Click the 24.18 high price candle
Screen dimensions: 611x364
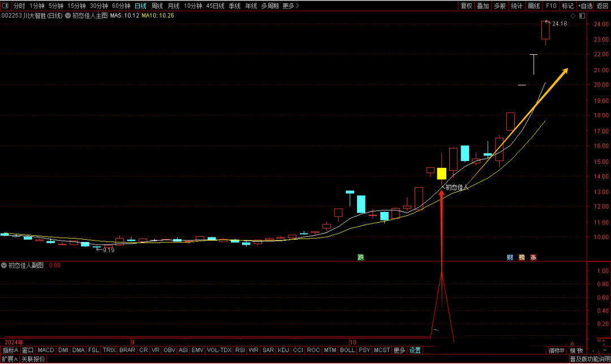[545, 30]
